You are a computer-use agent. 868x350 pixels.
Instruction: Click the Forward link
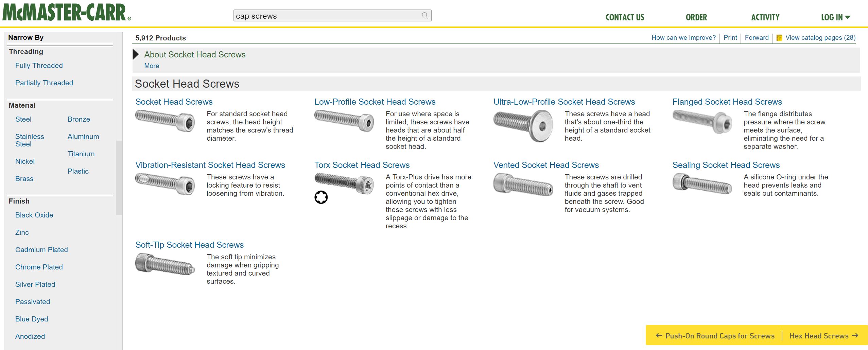[757, 38]
